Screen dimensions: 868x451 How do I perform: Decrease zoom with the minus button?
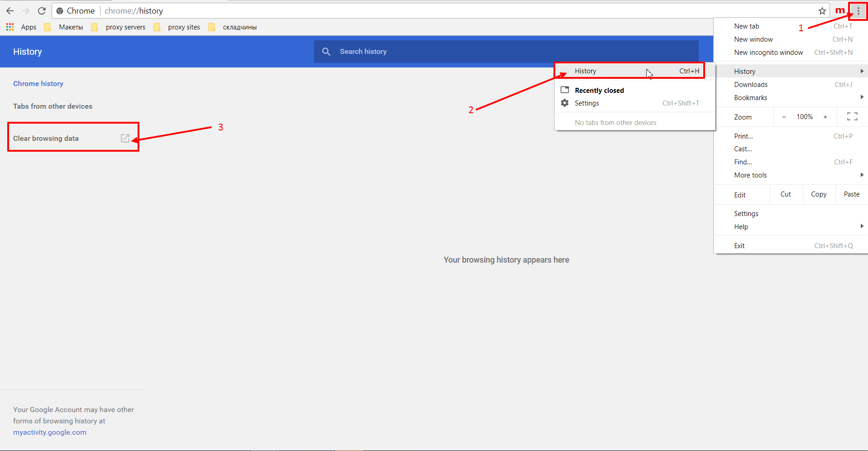784,117
